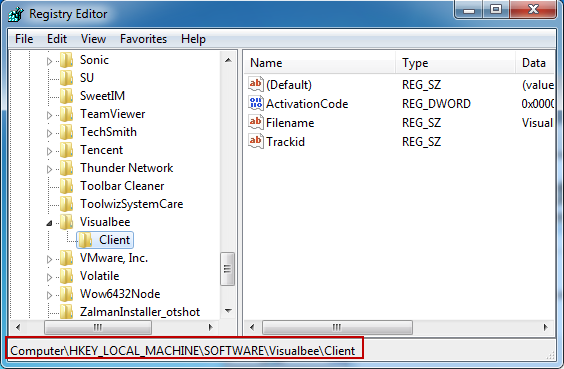Select the VMware, Inc. folder icon
The image size is (564, 369).
pos(67,258)
